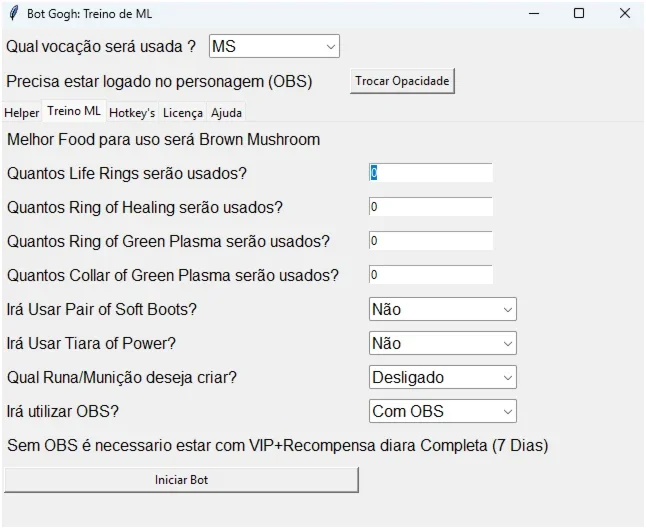The image size is (646, 529).
Task: Maximize the Bot Gogh window
Action: [x=579, y=14]
